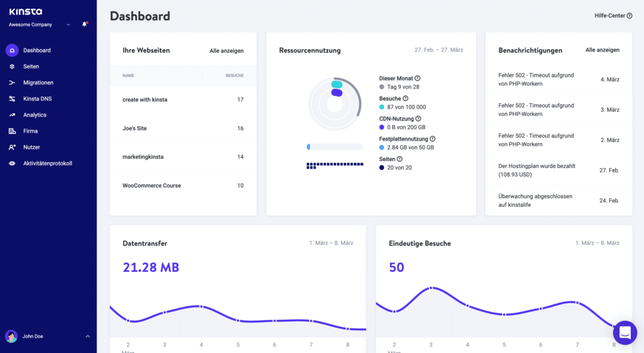Screen dimensions: 644x353
Task: Open Kinsta DNS section
Action: tap(38, 99)
